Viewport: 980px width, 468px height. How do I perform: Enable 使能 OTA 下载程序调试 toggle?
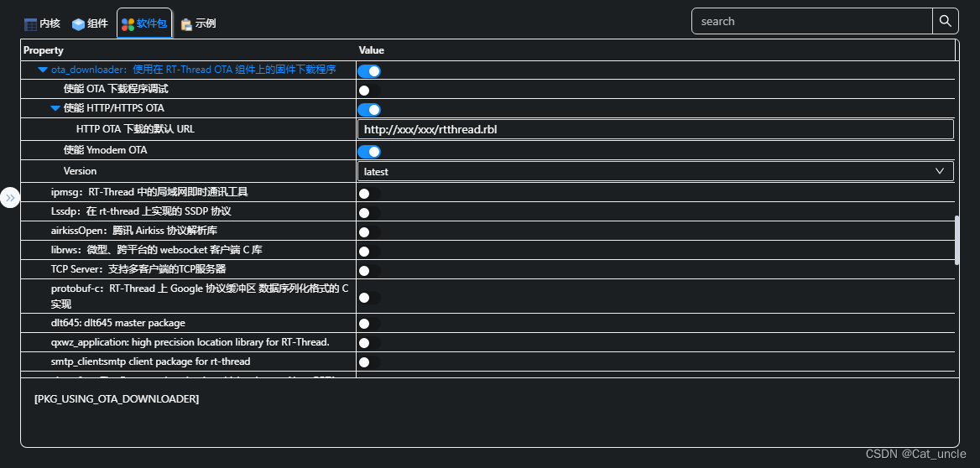pos(368,90)
